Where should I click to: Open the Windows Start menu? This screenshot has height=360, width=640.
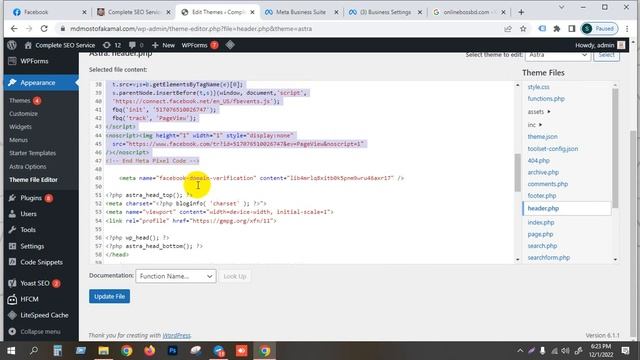(x=11, y=351)
